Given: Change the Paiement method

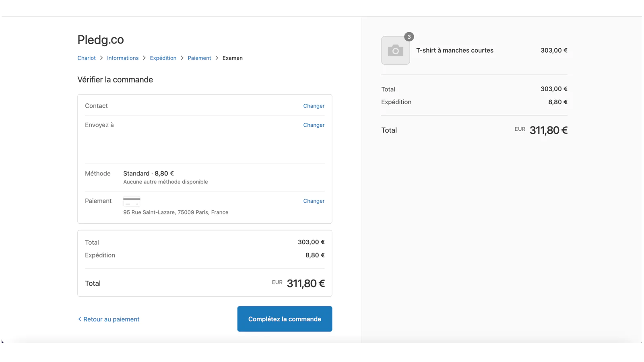Looking at the screenshot, I should pos(314,201).
